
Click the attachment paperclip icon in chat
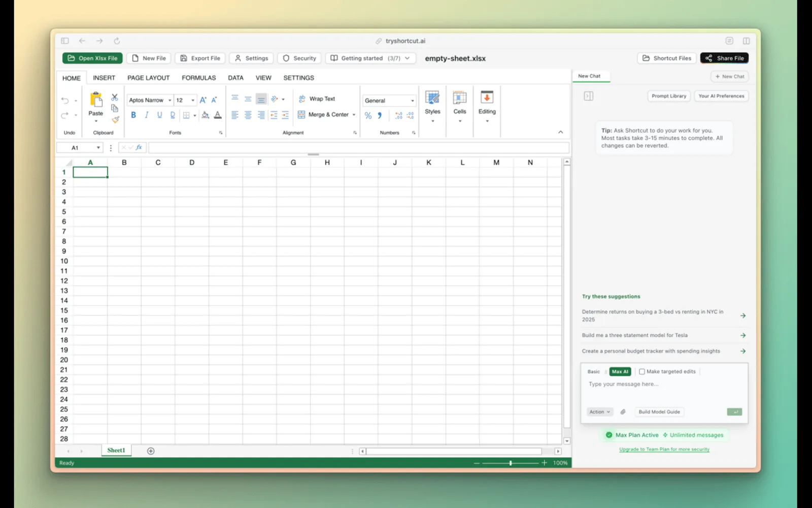click(x=623, y=412)
